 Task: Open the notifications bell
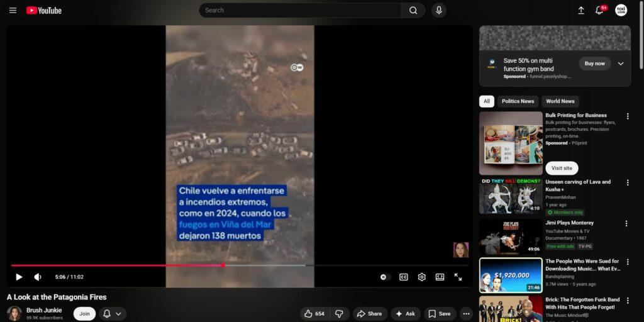(599, 10)
